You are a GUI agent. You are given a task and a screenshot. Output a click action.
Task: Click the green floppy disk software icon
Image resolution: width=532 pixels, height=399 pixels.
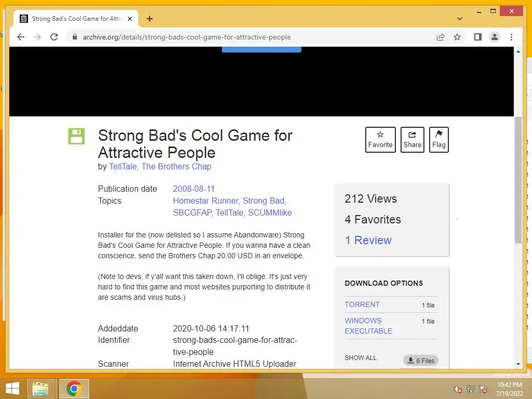(x=76, y=136)
